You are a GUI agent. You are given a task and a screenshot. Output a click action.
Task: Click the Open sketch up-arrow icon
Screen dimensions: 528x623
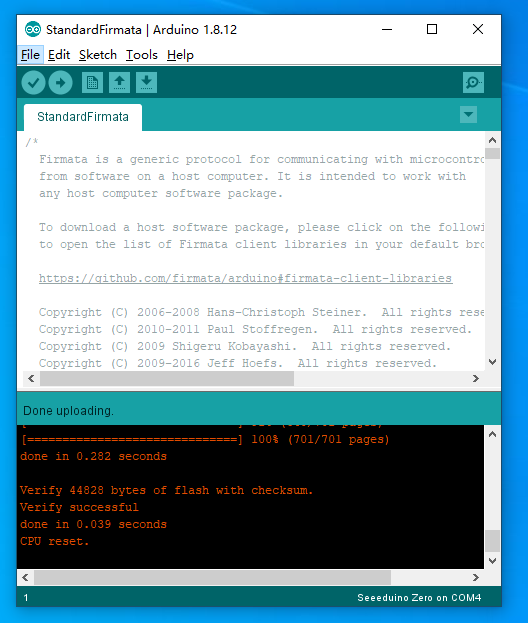point(119,83)
